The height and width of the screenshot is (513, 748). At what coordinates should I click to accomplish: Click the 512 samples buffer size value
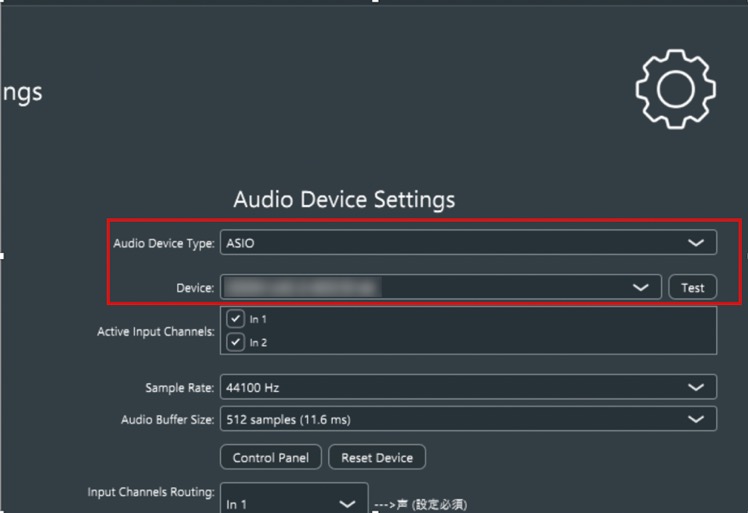point(288,420)
